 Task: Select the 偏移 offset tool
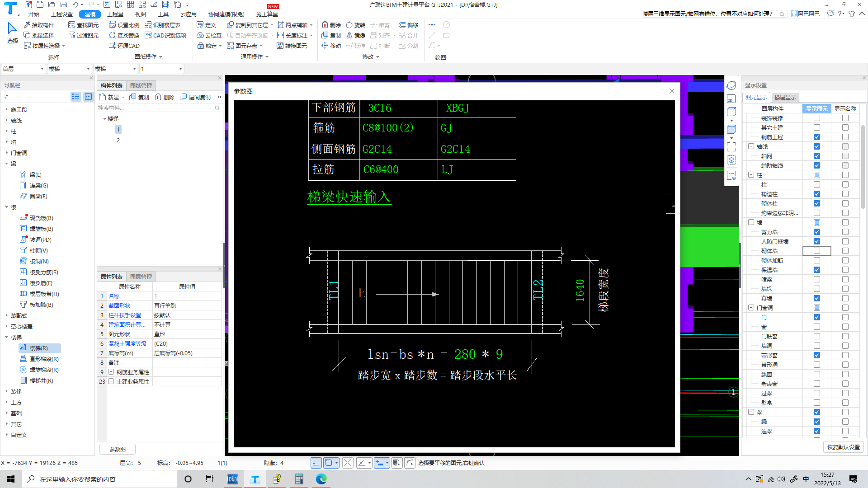point(409,25)
